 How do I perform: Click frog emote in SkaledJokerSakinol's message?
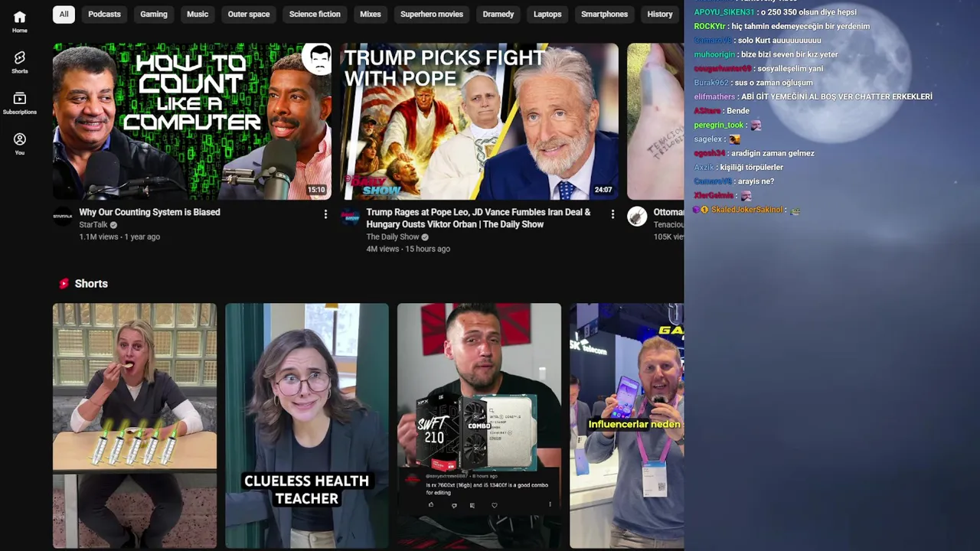[x=795, y=210]
